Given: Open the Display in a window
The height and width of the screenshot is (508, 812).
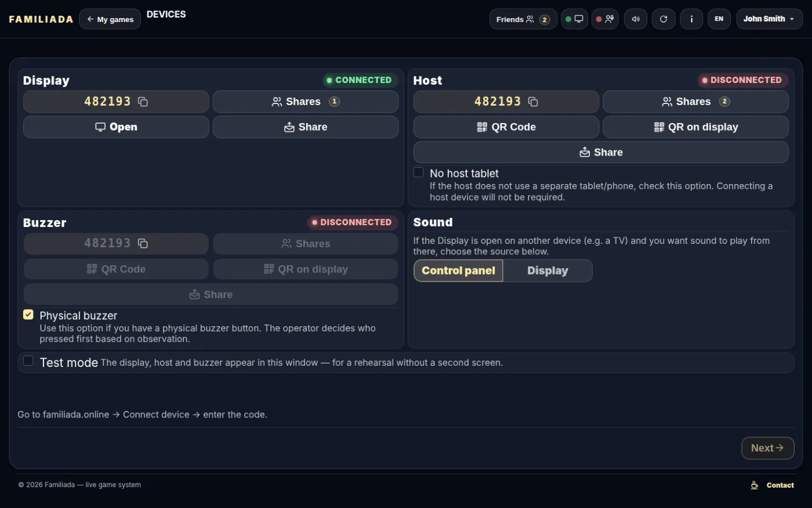Looking at the screenshot, I should pos(116,127).
